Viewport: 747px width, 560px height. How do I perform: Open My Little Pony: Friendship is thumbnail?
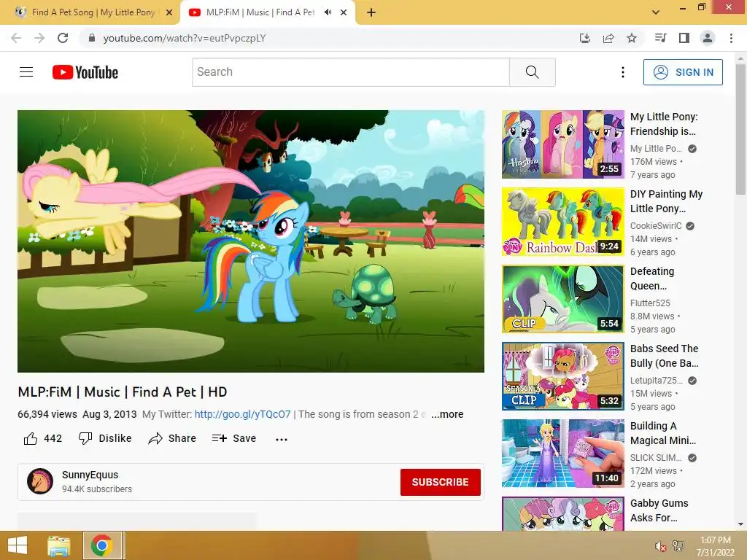click(x=562, y=144)
